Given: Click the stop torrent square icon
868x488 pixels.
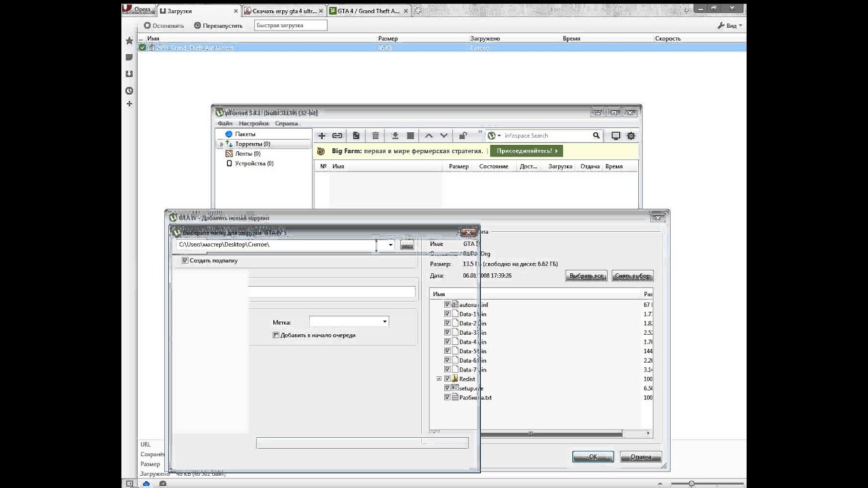Looking at the screenshot, I should [410, 136].
